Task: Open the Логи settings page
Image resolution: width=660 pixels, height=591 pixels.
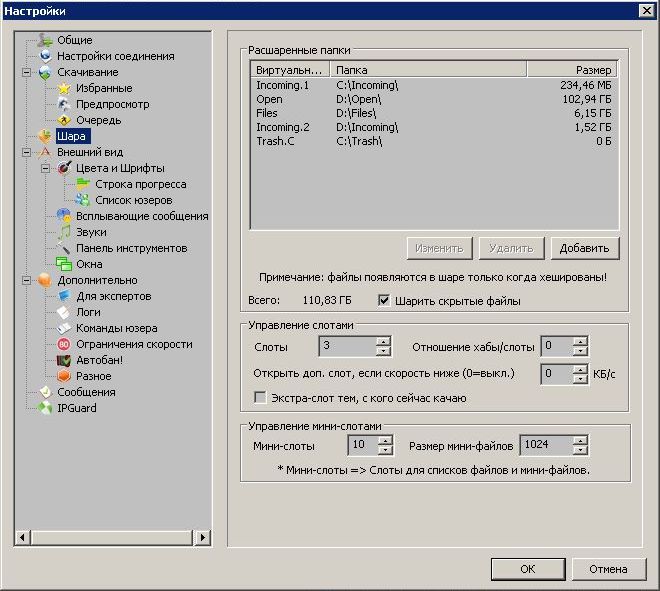Action: [x=88, y=312]
